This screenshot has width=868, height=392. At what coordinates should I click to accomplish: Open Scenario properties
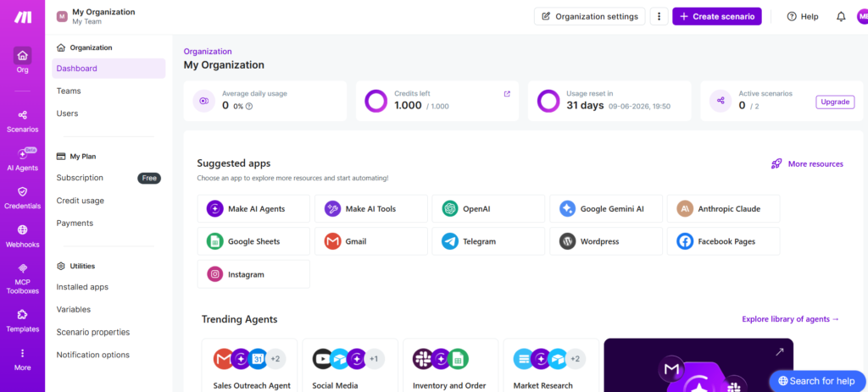click(x=93, y=332)
